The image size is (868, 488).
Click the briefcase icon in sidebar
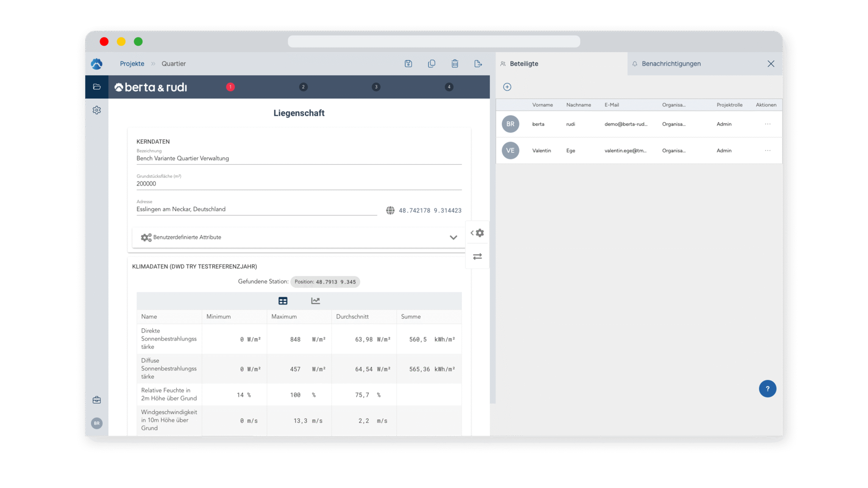97,400
